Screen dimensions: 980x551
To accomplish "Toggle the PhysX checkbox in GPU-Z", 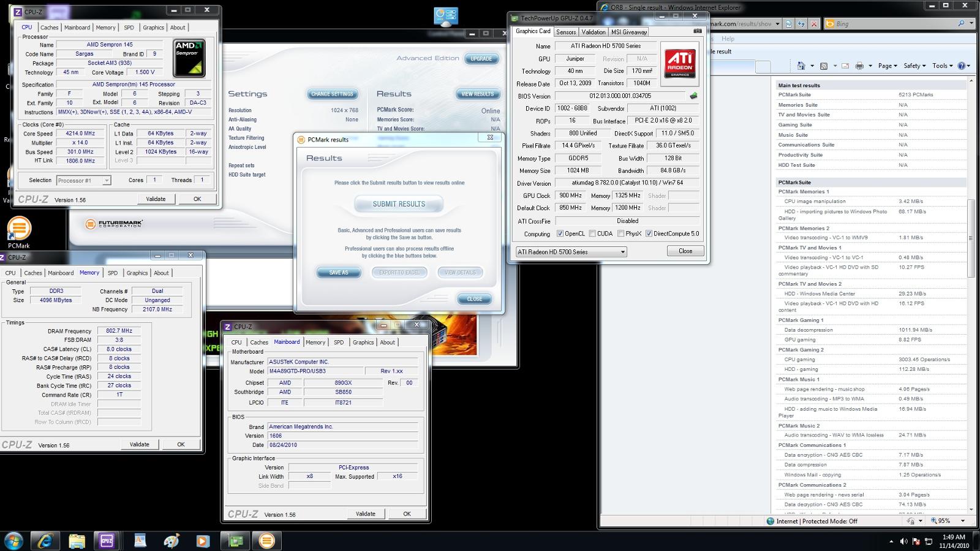I will [x=621, y=234].
